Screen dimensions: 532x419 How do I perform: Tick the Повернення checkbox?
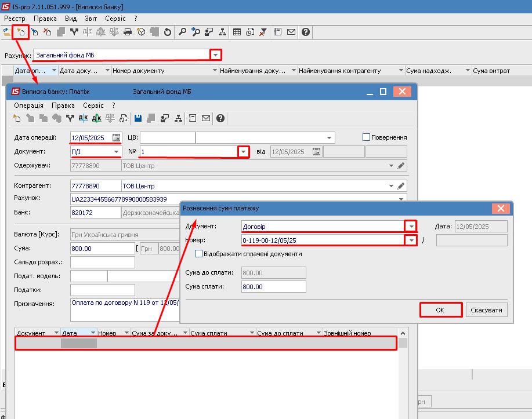(366, 137)
